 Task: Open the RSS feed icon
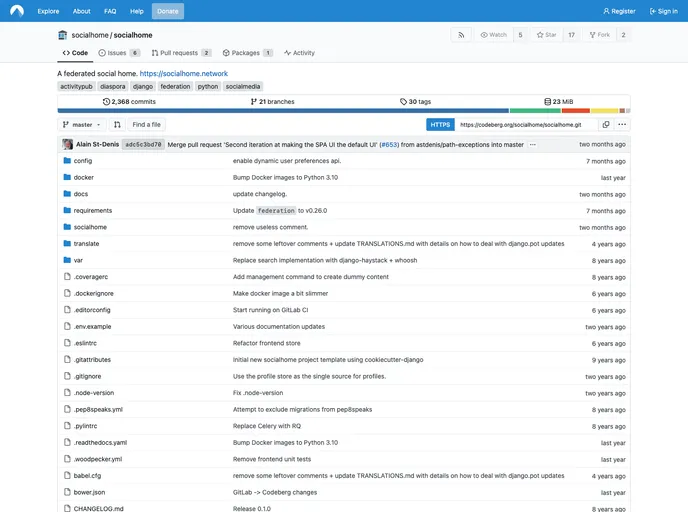click(x=461, y=35)
